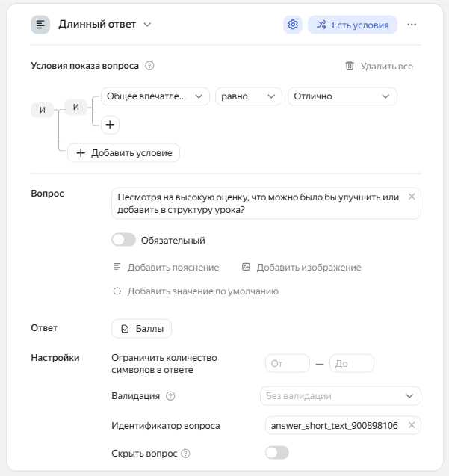This screenshot has width=449, height=476.
Task: Click Удалить все conditions button
Action: click(380, 67)
